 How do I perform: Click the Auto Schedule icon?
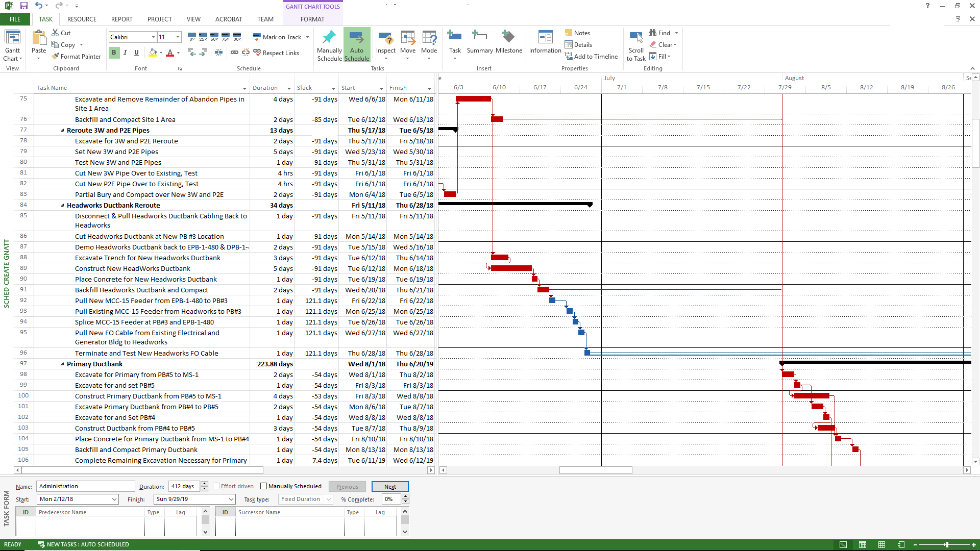356,39
